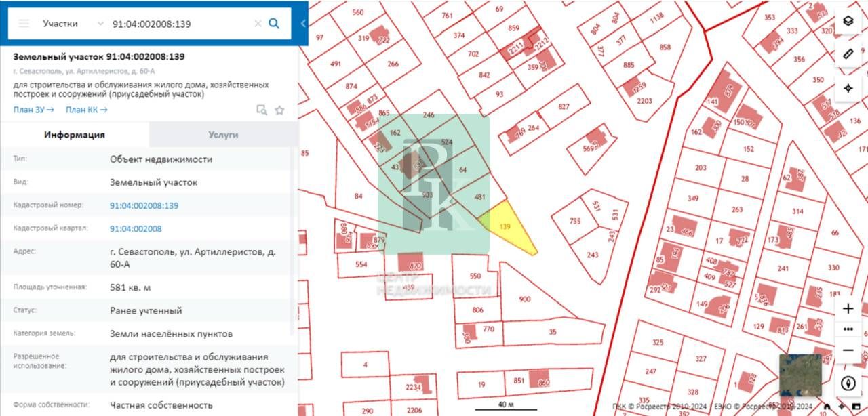
Task: Select parcel 900 on the map
Action: [524, 299]
